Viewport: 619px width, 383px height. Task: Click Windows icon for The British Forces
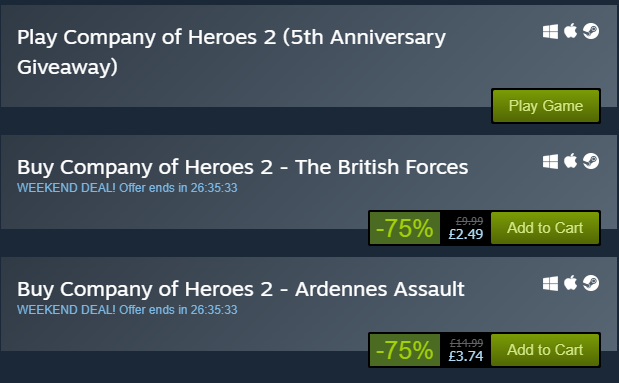pyautogui.click(x=550, y=161)
